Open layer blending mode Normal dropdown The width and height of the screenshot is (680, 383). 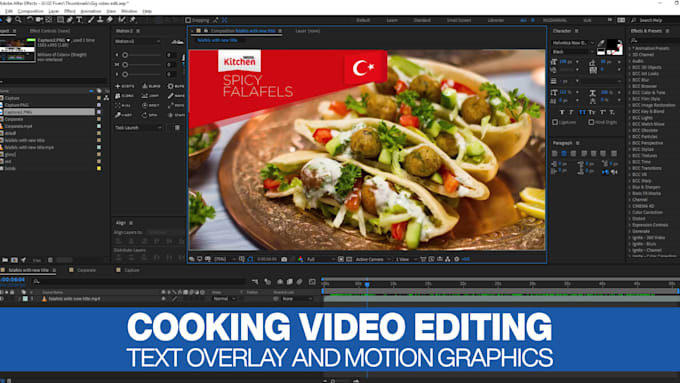click(x=224, y=299)
